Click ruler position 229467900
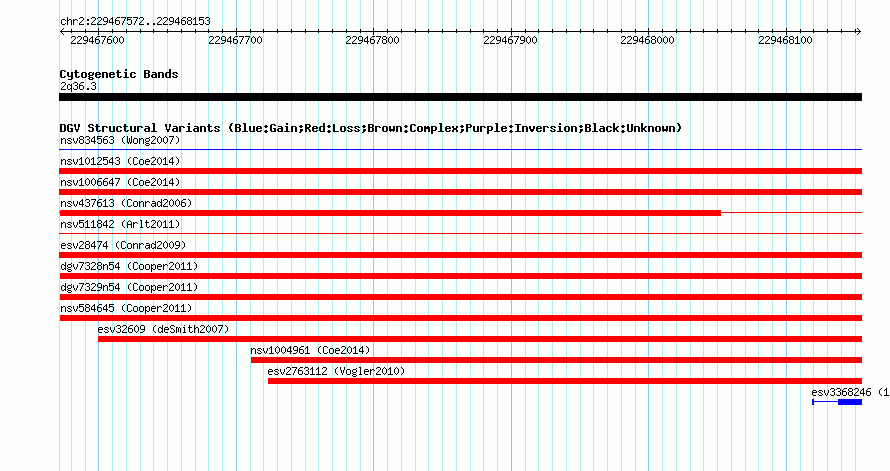The image size is (890, 471). [510, 40]
